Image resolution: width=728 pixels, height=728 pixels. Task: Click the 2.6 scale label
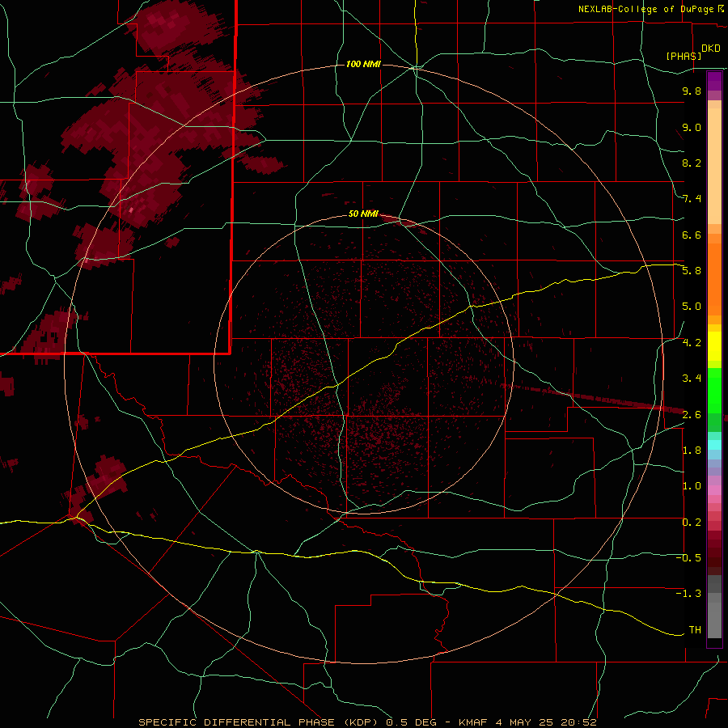(x=692, y=415)
